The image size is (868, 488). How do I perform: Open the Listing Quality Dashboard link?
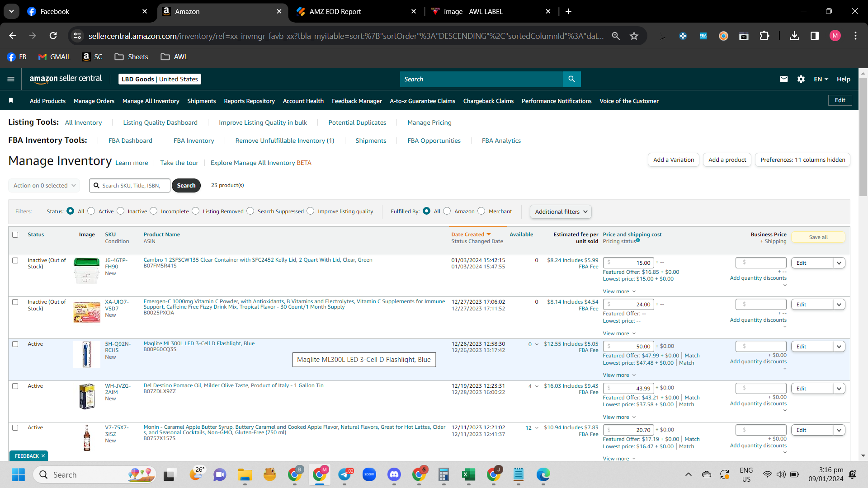tap(160, 122)
